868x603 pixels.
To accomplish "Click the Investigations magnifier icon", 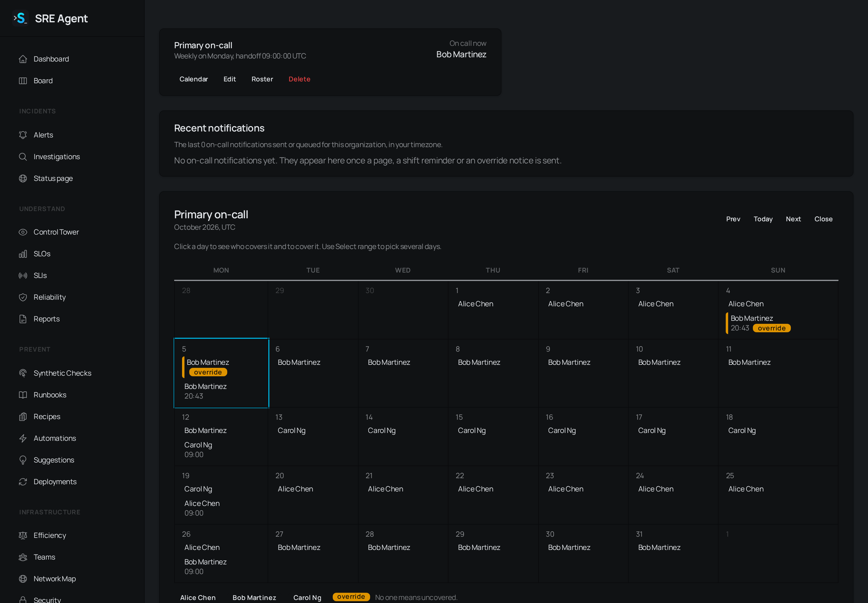I will click(23, 156).
